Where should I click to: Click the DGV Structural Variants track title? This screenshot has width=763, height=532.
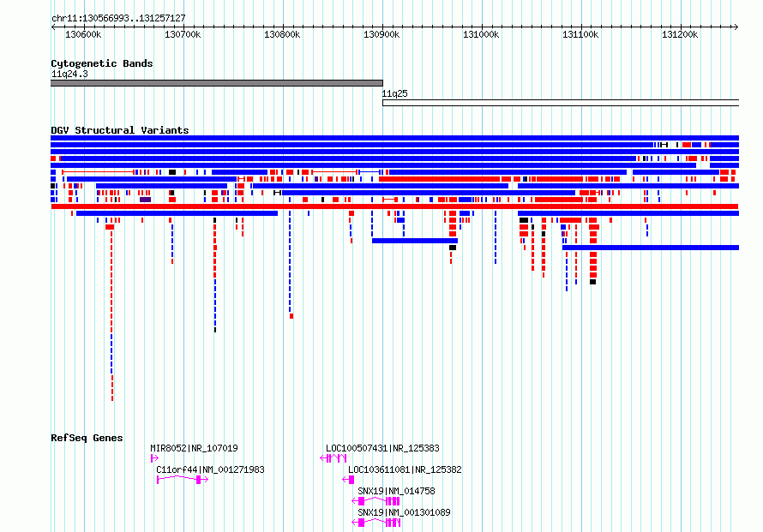coord(120,130)
